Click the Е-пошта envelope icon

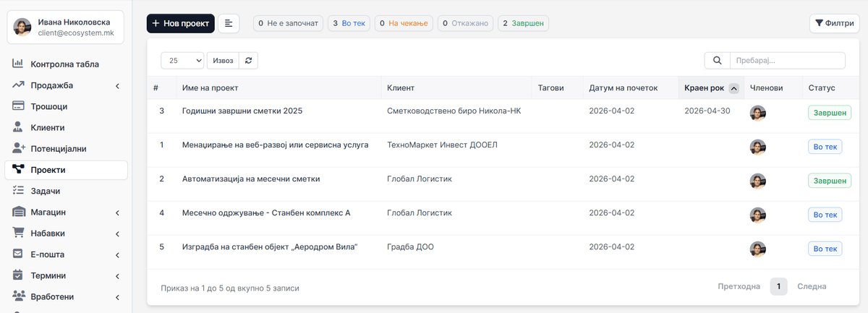19,254
